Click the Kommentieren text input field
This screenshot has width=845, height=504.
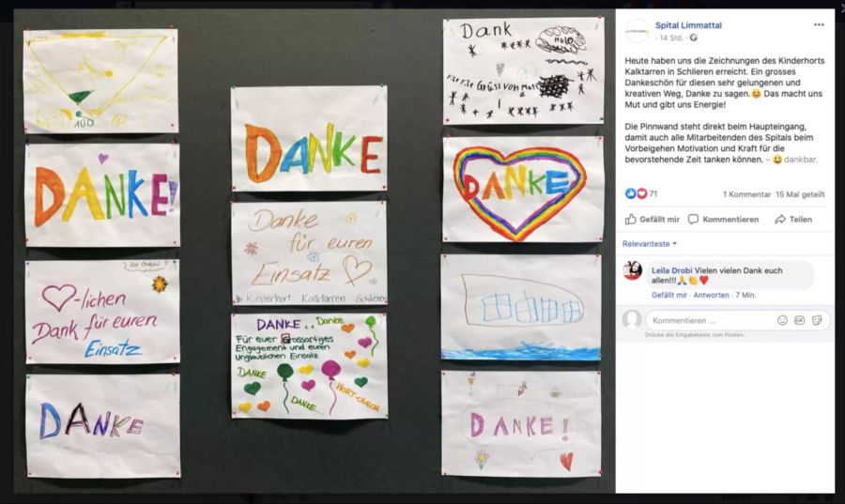pyautogui.click(x=712, y=320)
